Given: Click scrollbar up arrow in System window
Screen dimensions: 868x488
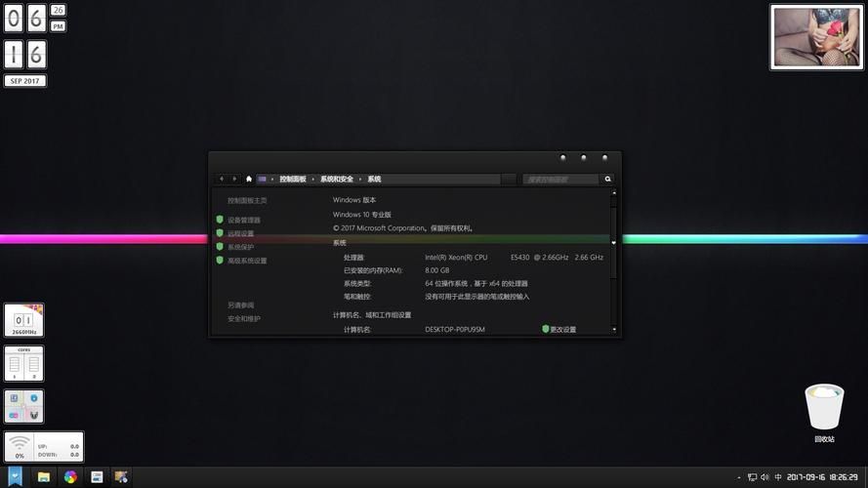Looking at the screenshot, I should click(x=613, y=193).
